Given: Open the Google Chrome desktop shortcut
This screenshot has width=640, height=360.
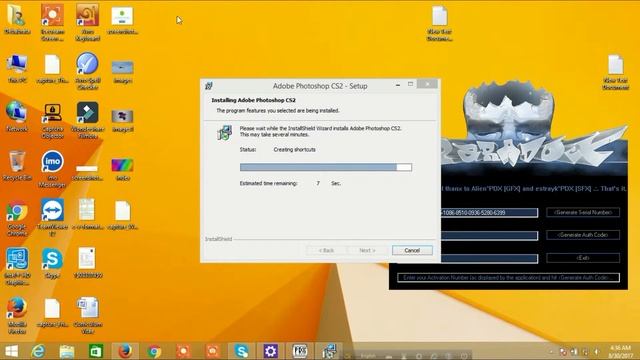Looking at the screenshot, I should pyautogui.click(x=17, y=218).
